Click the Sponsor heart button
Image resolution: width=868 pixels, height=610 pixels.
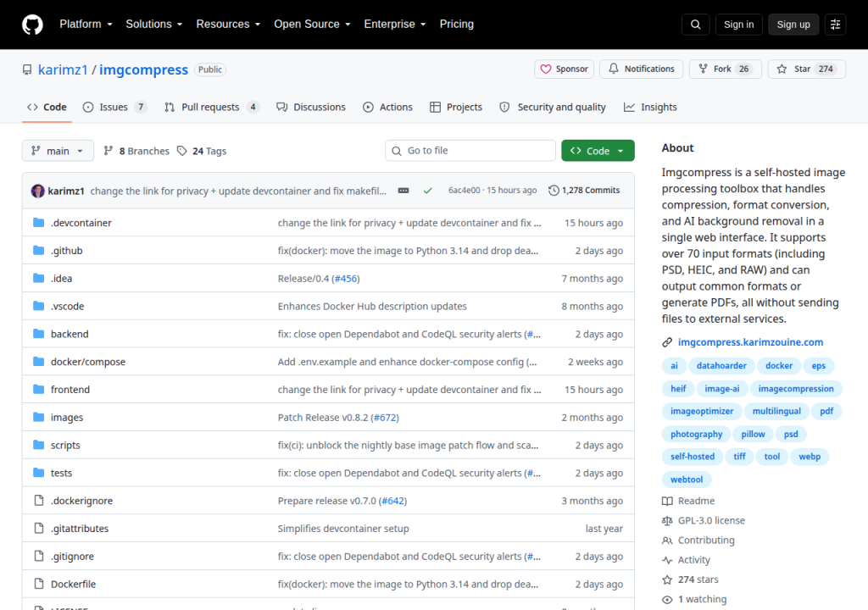pyautogui.click(x=564, y=69)
